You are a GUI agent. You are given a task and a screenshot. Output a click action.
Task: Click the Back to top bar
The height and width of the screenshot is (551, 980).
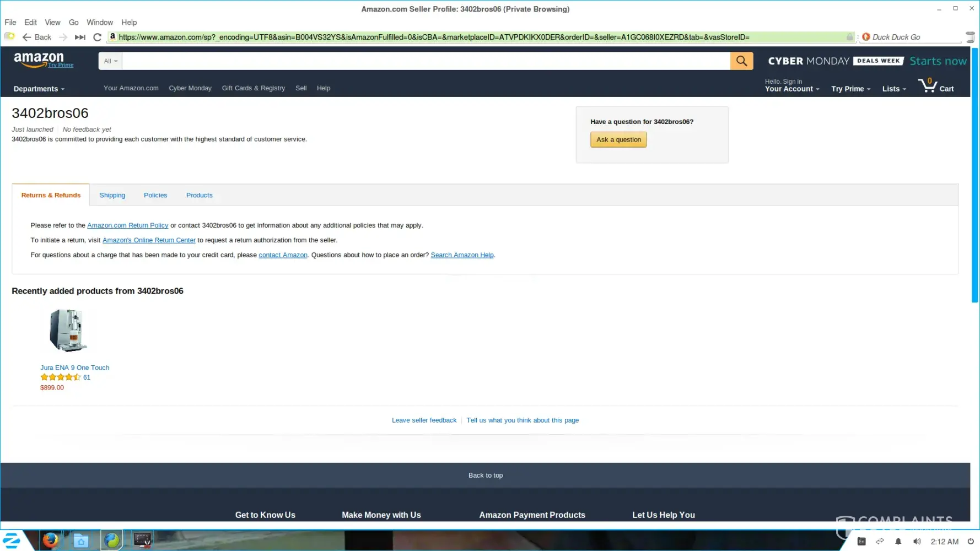tap(485, 475)
